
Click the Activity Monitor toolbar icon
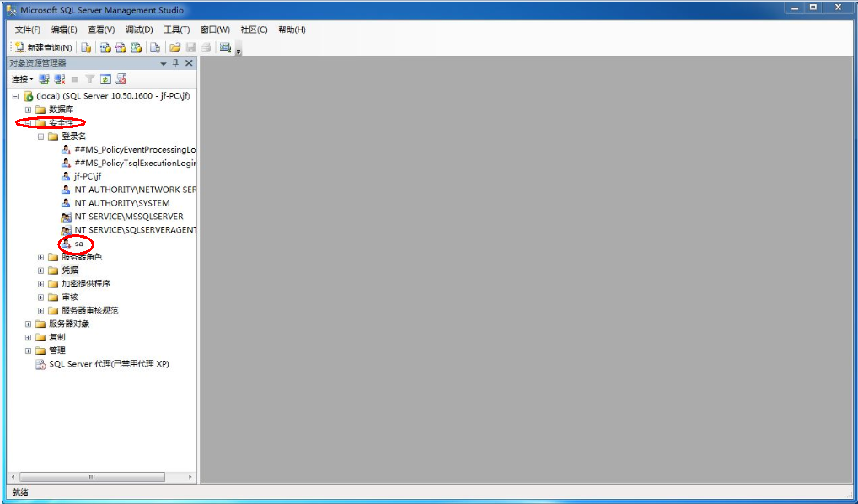225,47
